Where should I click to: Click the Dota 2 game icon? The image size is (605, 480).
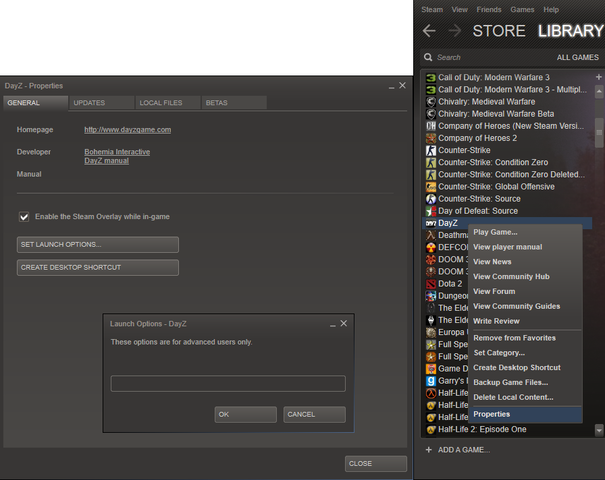431,284
